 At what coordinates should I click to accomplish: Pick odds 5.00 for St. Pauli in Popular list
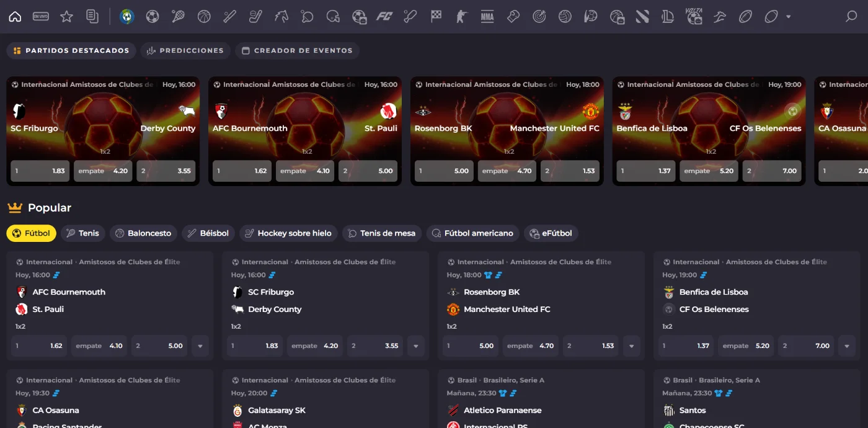pos(159,346)
